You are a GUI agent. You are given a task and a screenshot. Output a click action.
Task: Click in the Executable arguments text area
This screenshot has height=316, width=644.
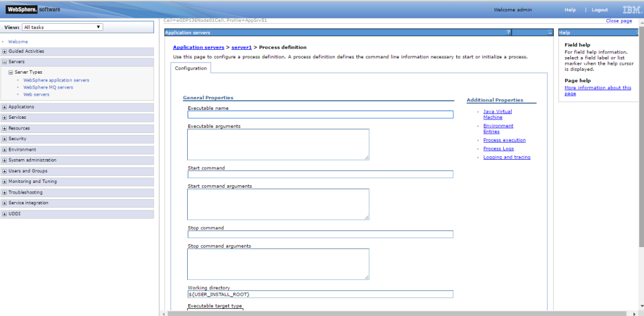pyautogui.click(x=278, y=144)
